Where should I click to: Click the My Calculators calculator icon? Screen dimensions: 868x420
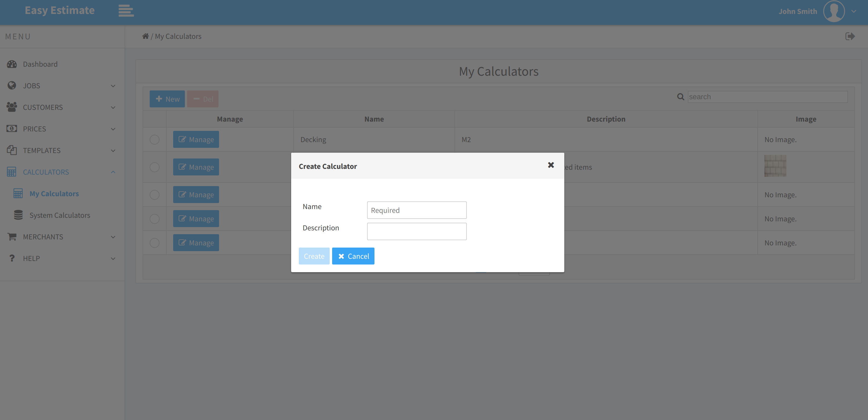pos(18,193)
